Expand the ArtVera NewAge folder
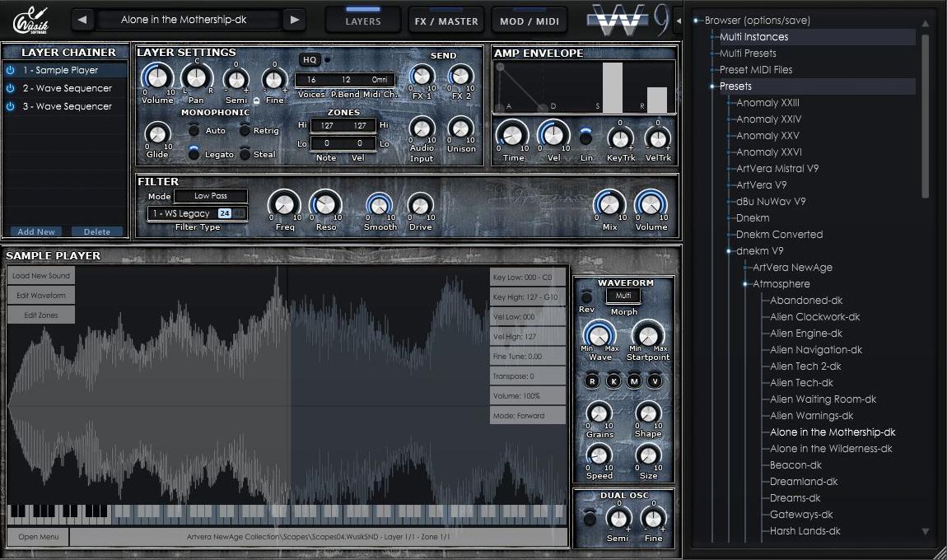The image size is (947, 560). 745,267
